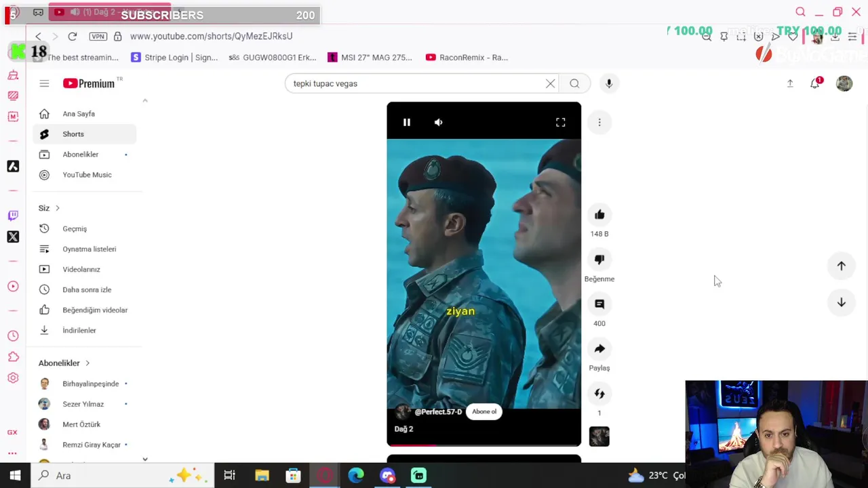Image resolution: width=868 pixels, height=488 pixels.
Task: Open File Explorer from taskbar
Action: click(x=262, y=476)
